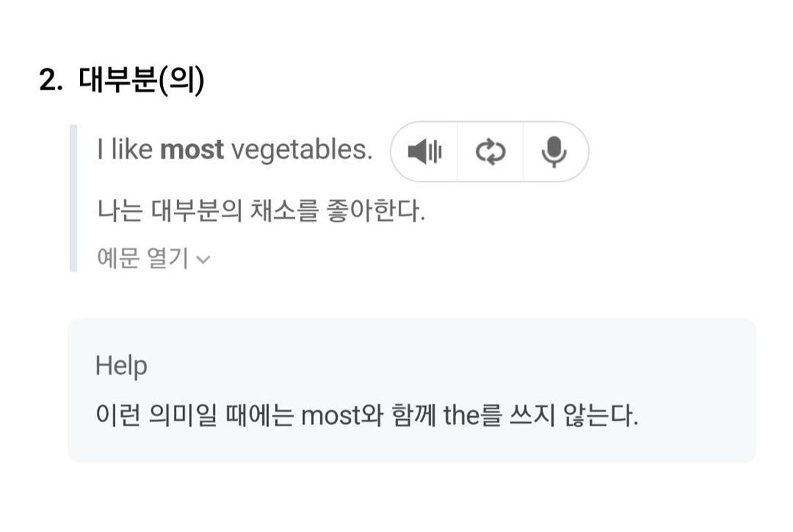This screenshot has height=532, width=793.
Task: Click the bold word "most" in the example
Action: (x=191, y=150)
